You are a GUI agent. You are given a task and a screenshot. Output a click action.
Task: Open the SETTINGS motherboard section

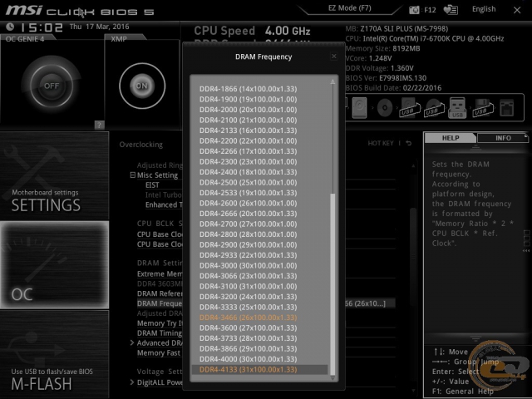point(54,175)
